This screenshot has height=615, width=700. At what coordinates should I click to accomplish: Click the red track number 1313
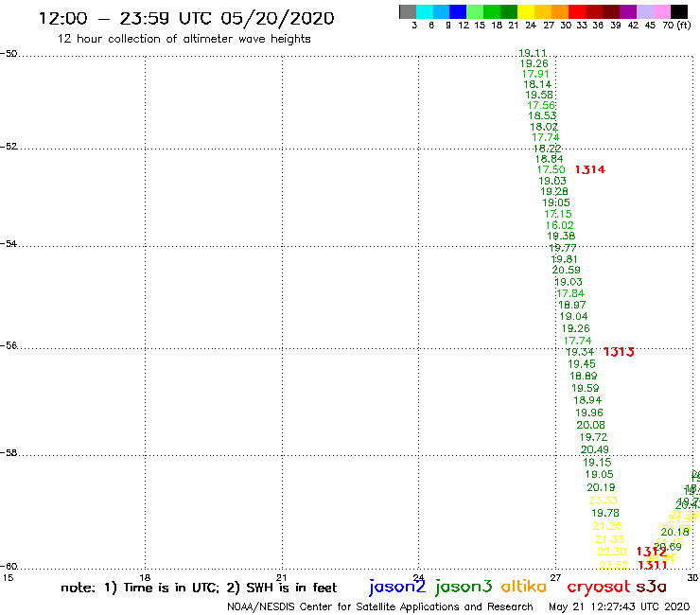619,352
